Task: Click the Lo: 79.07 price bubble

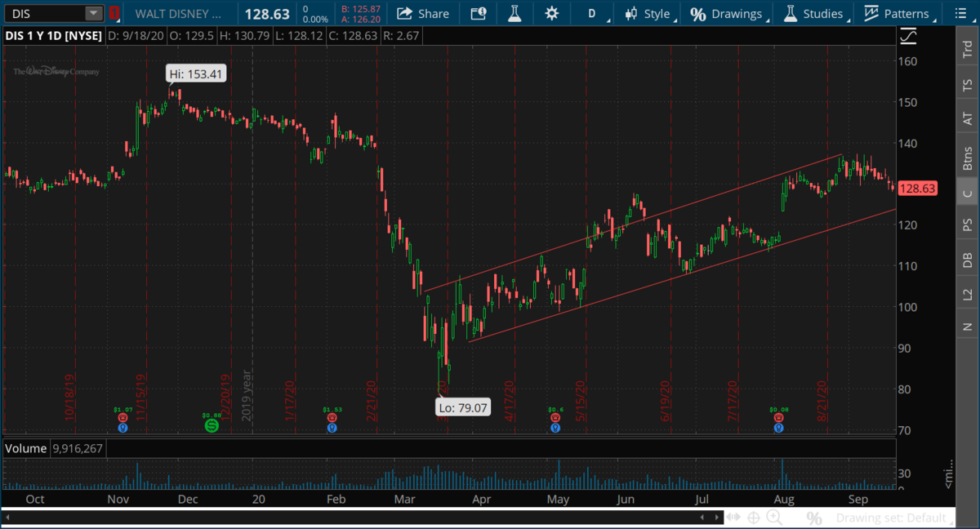Action: tap(463, 406)
